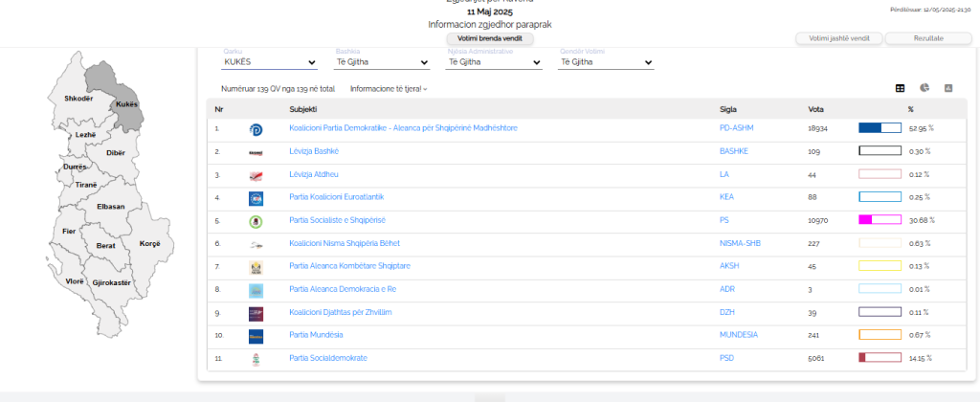Select the Votimi jashtë vendit tab
980x402 pixels.
click(x=839, y=38)
